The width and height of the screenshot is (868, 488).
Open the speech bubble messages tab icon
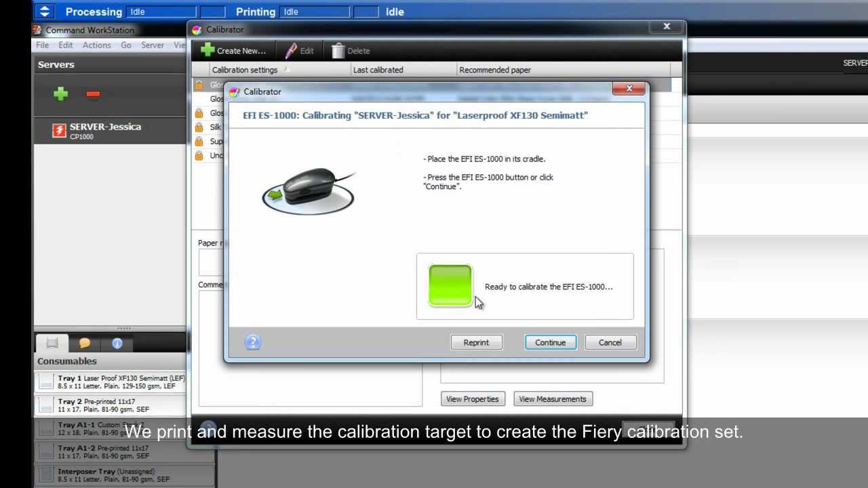pyautogui.click(x=84, y=343)
